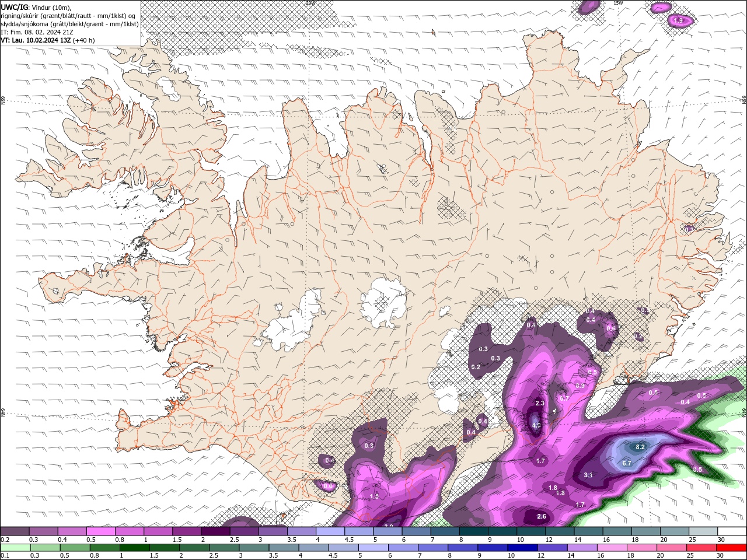The image size is (747, 560).
Task: Click the top legend row swatch labeled 18
Action: (x=645, y=531)
